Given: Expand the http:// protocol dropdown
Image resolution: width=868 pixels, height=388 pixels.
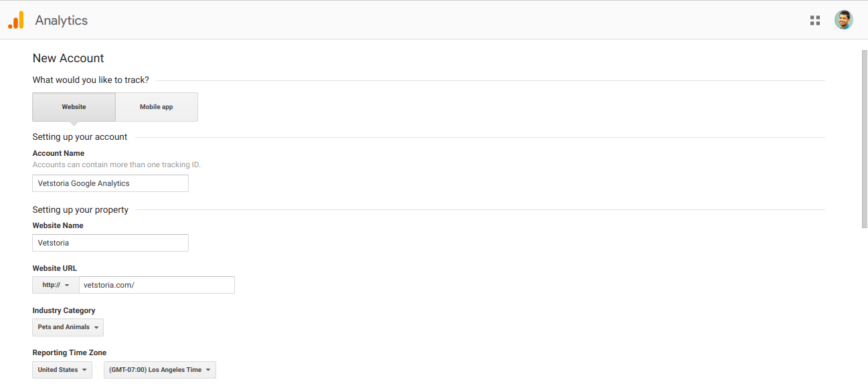Looking at the screenshot, I should [56, 285].
